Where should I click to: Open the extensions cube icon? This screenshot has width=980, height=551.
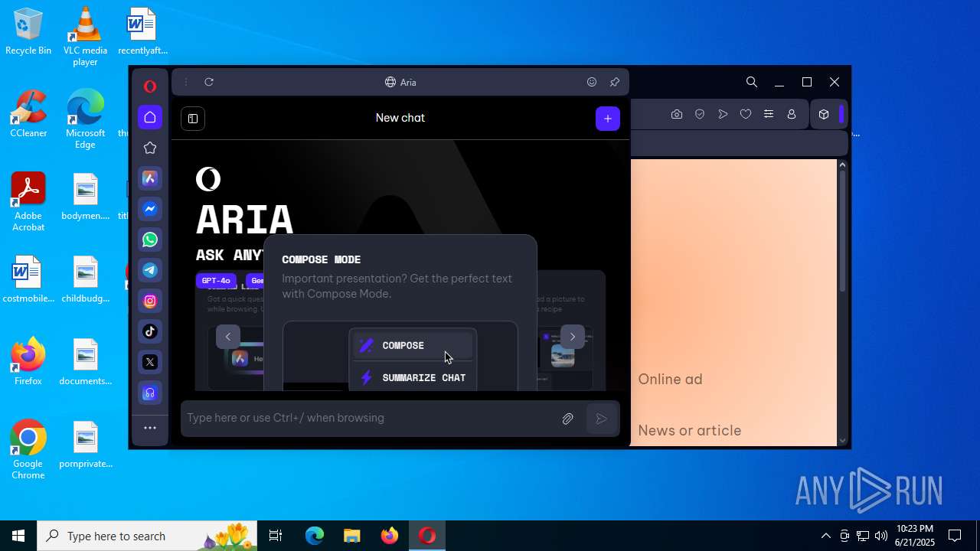824,114
